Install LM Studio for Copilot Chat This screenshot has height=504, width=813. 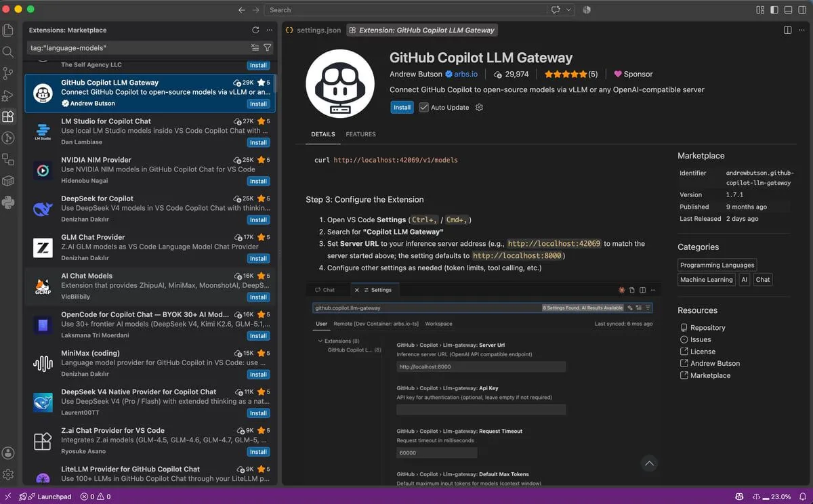coord(258,142)
